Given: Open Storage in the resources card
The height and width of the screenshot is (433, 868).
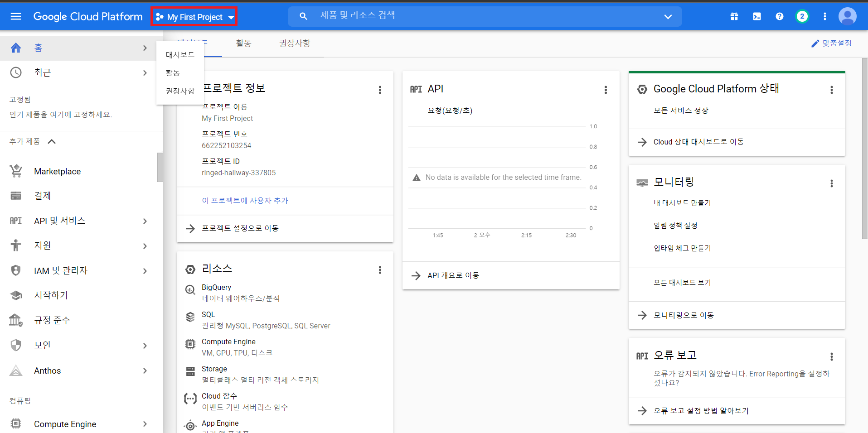Looking at the screenshot, I should 214,369.
